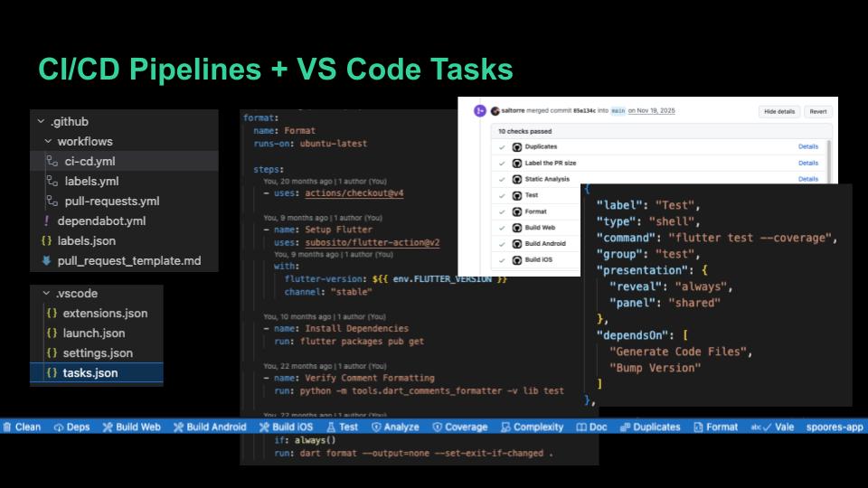Launch the Build Android status bar task
Viewport: 868px width, 488px height.
(210, 427)
